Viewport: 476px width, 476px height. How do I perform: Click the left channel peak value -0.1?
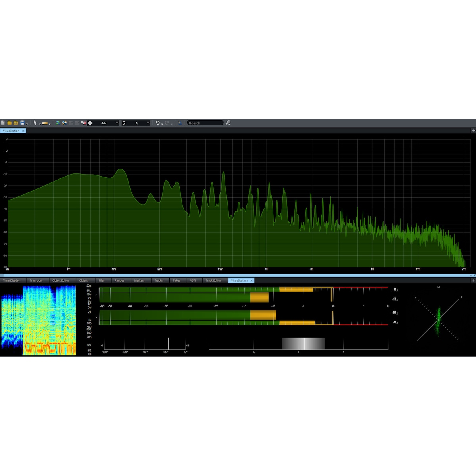[x=395, y=290]
